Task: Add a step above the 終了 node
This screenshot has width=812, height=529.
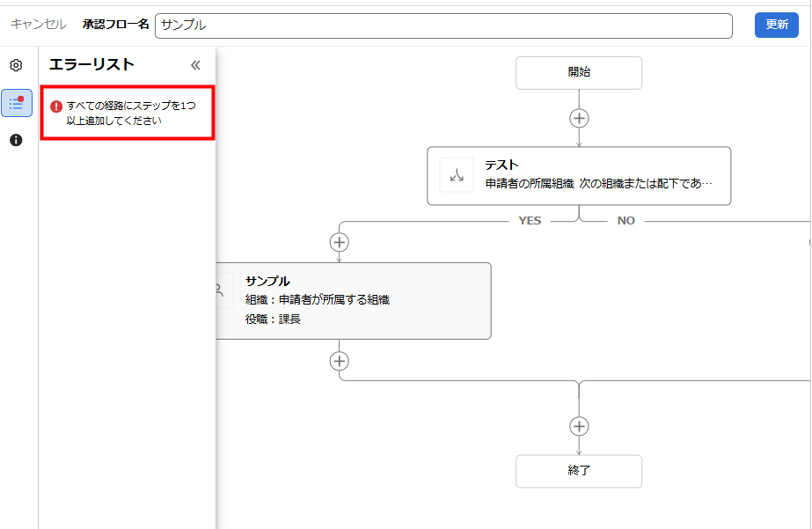Action: point(579,426)
